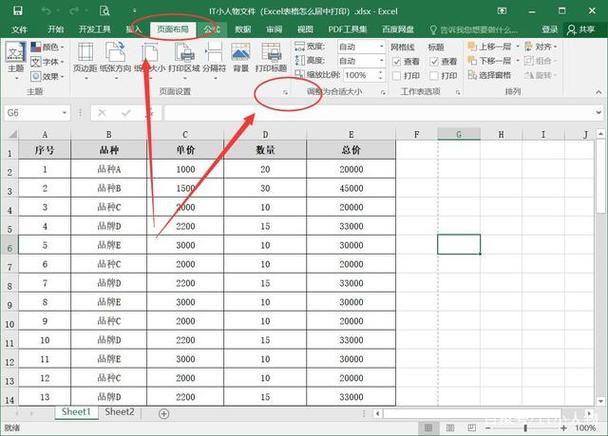Open the 百度网盘 tab
The height and width of the screenshot is (436, 608).
(398, 29)
